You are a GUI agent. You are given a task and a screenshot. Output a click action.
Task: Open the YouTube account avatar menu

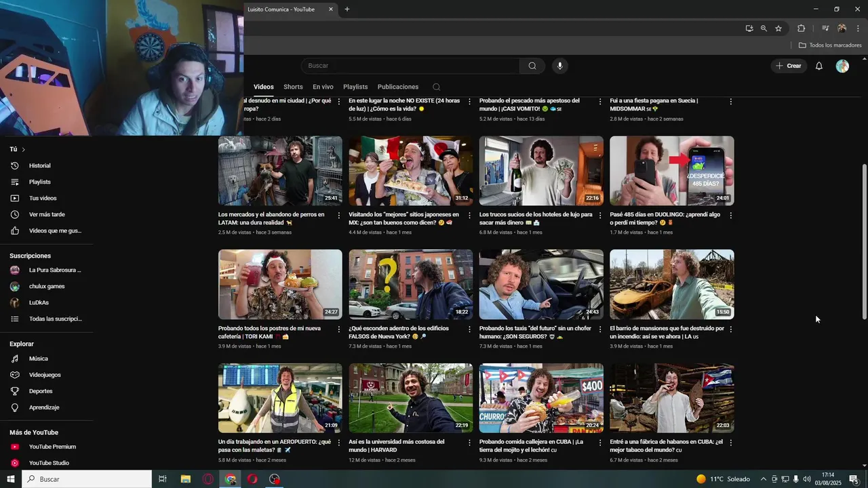pyautogui.click(x=842, y=66)
